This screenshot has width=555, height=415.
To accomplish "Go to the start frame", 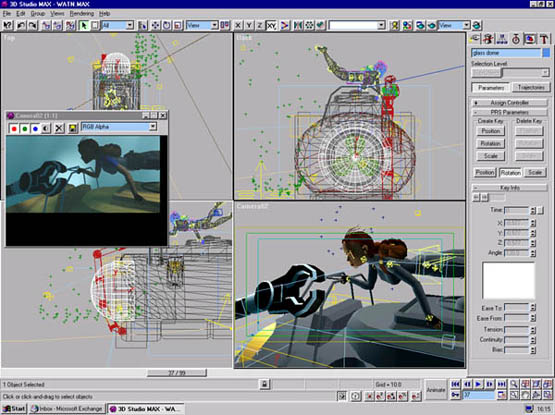I will [456, 384].
